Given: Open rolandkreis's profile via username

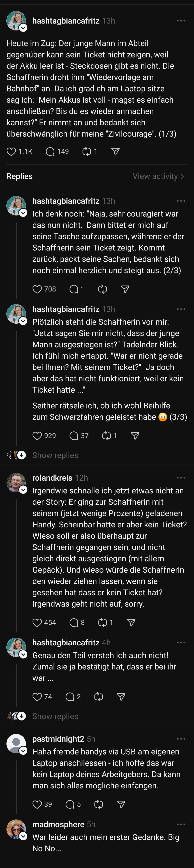Looking at the screenshot, I should (x=52, y=478).
